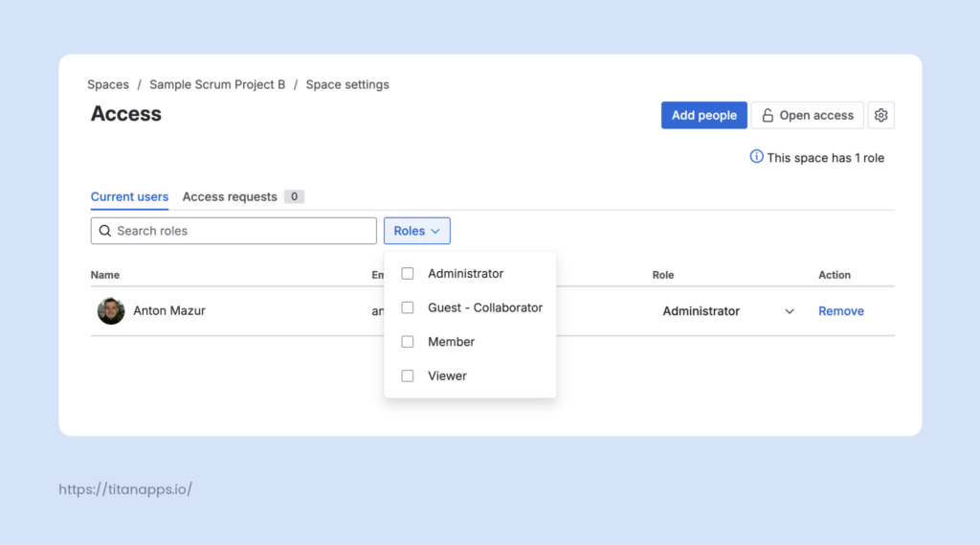The width and height of the screenshot is (980, 545).
Task: Open the gear settings icon
Action: tap(880, 115)
